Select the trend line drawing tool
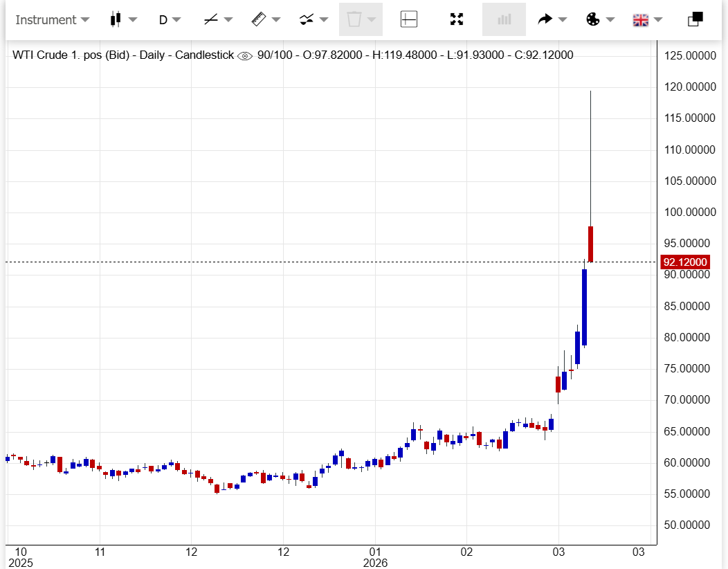This screenshot has width=728, height=569. point(211,19)
